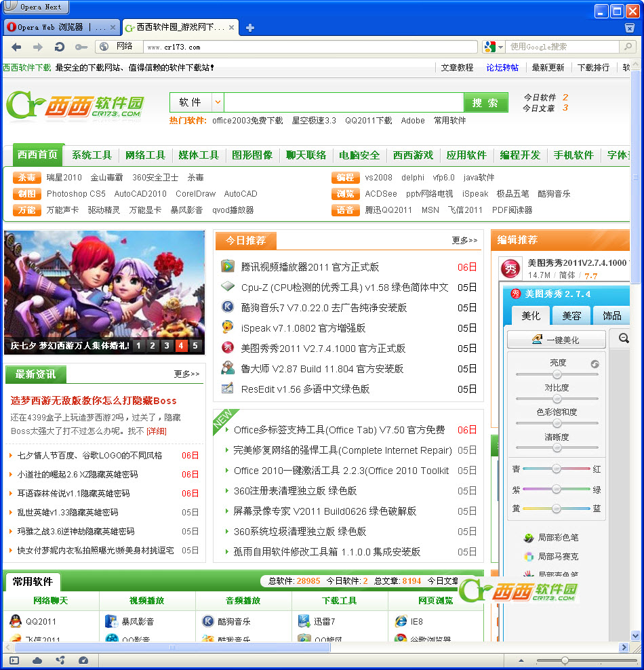Open the 系统工具 navigation tab
The width and height of the screenshot is (644, 670).
pyautogui.click(x=92, y=155)
